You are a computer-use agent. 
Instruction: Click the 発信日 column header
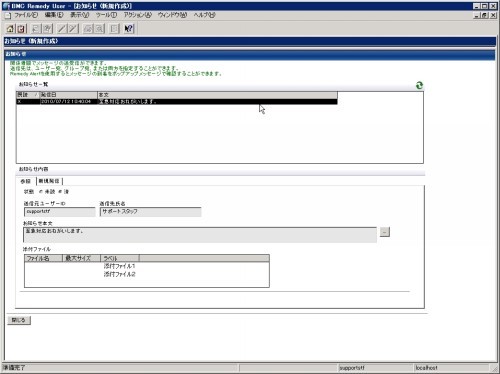coord(69,95)
